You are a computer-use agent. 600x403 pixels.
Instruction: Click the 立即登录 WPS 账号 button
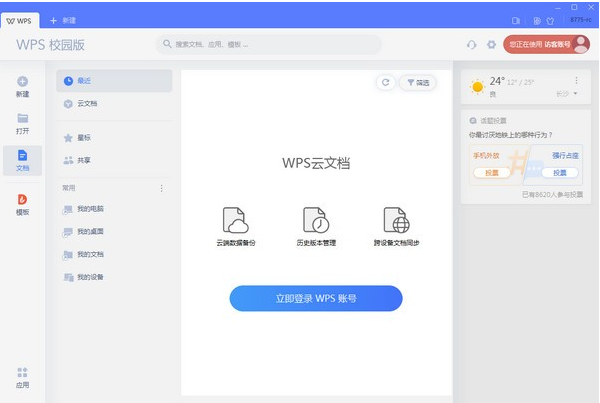click(316, 299)
